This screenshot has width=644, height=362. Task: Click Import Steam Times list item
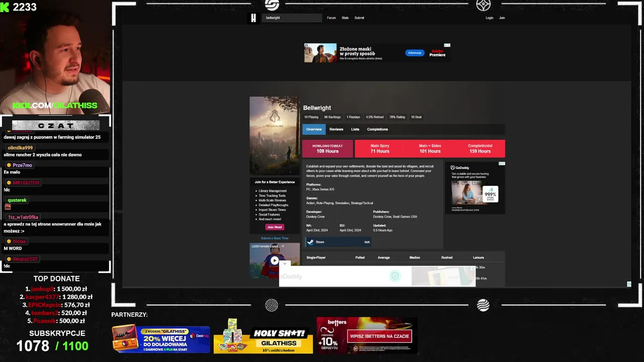click(272, 210)
